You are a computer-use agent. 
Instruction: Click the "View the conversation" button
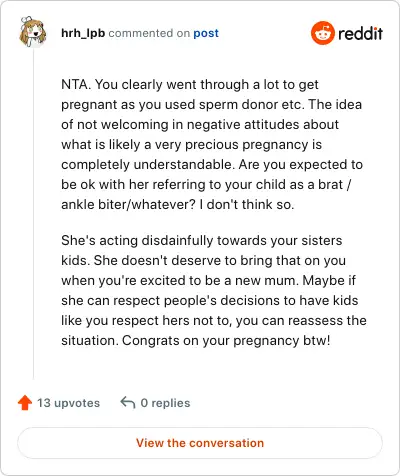coord(200,443)
